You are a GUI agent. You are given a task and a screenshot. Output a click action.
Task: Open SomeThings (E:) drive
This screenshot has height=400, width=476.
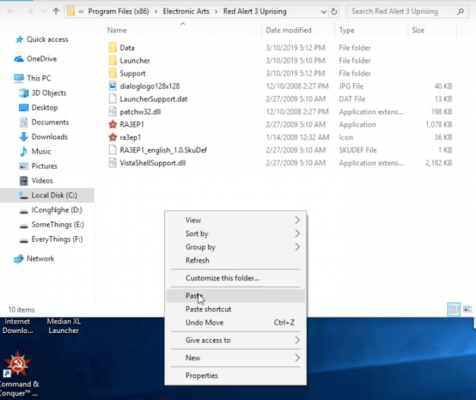point(58,225)
